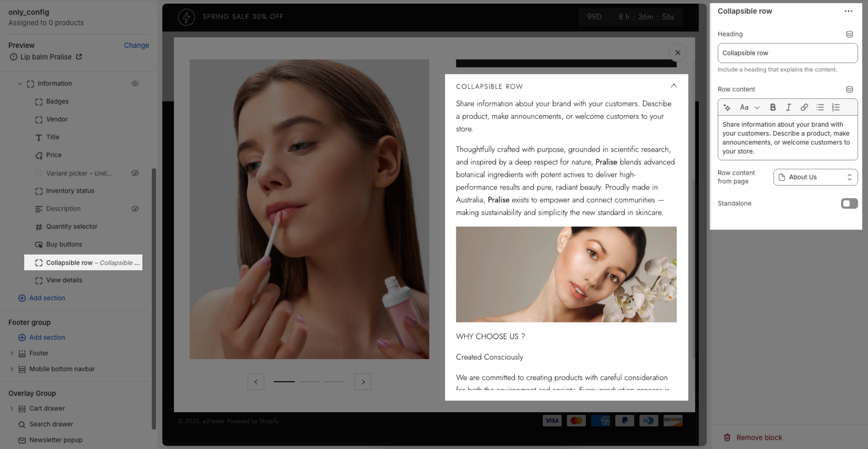This screenshot has width=868, height=449.
Task: Select the bulleted list icon
Action: (x=820, y=107)
